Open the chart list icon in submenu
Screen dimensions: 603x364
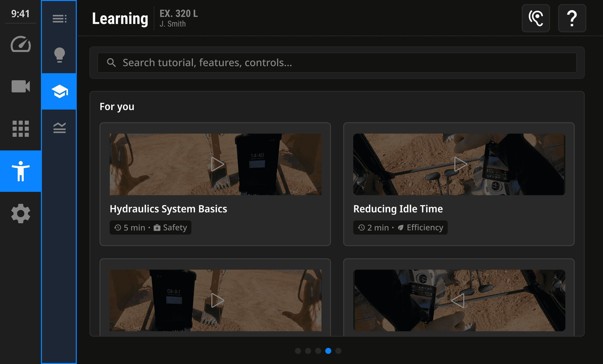tap(59, 128)
